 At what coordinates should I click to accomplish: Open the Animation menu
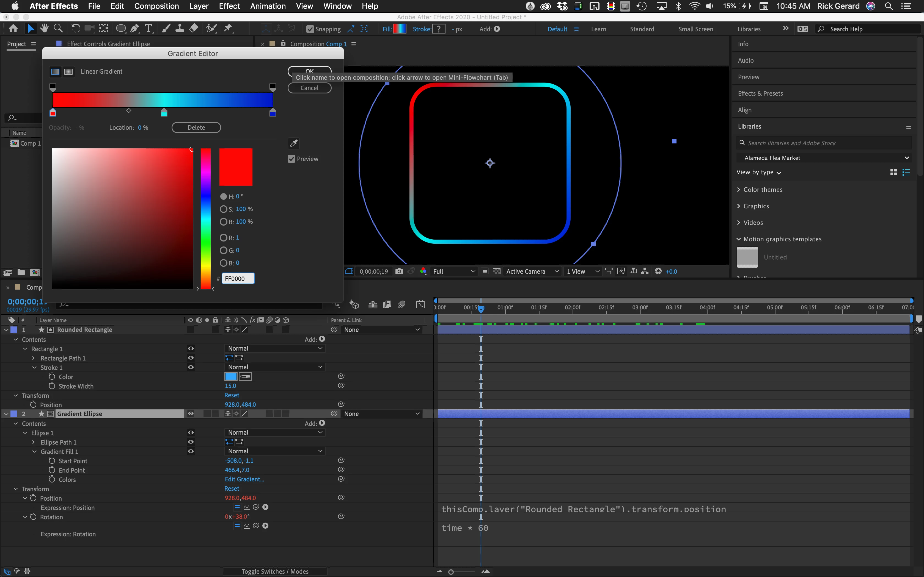(x=268, y=6)
